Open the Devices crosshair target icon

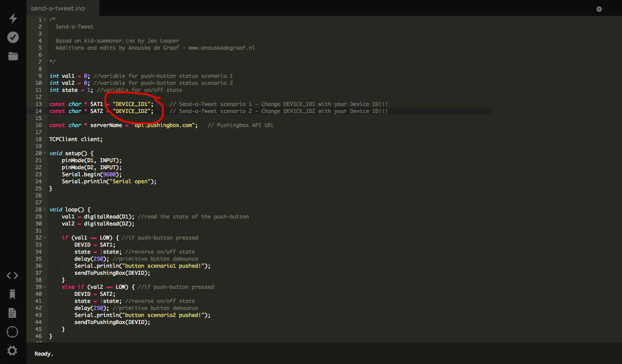click(x=12, y=332)
